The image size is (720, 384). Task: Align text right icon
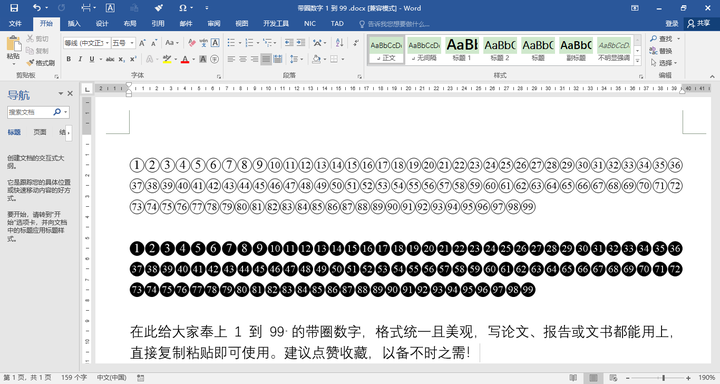click(254, 59)
